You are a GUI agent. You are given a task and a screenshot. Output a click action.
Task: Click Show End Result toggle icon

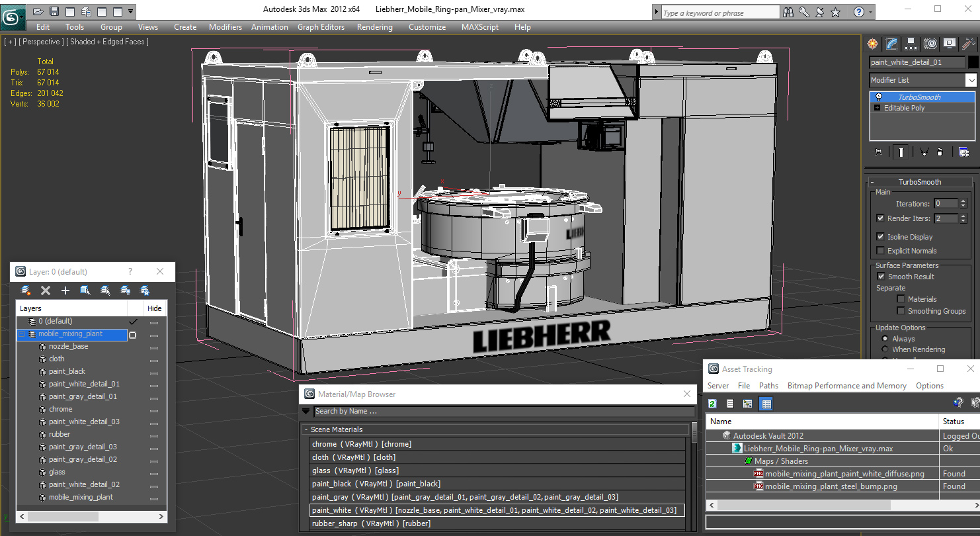click(901, 152)
